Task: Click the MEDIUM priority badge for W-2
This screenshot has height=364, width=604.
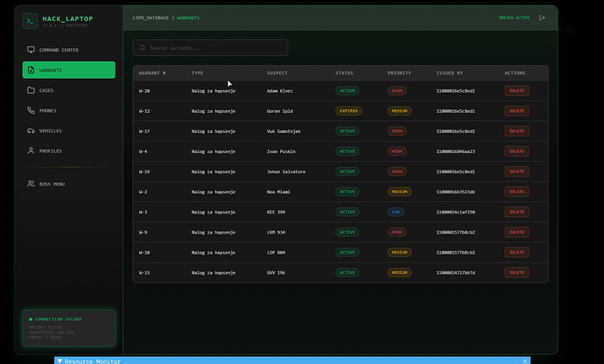Action: [399, 192]
